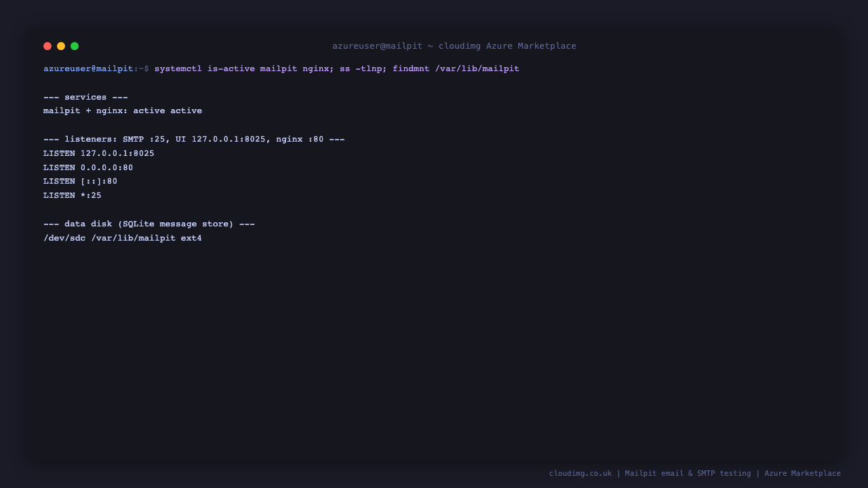Click the prompt text 'azureuser@mailpit'
The image size is (868, 488).
(88, 68)
